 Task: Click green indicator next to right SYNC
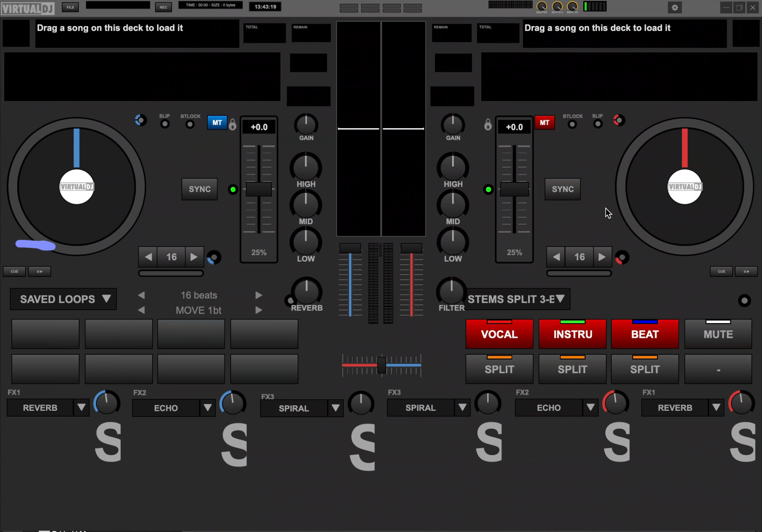pos(488,189)
